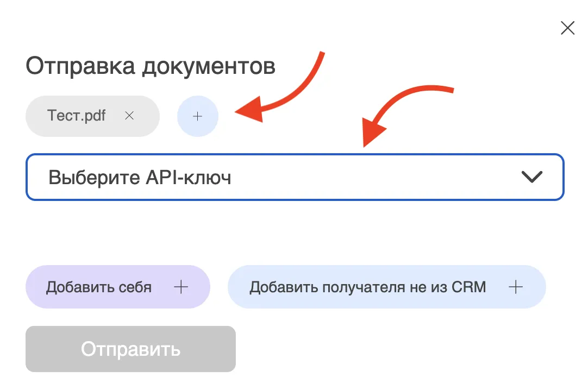Click the Добавить себя text label

pos(99,287)
